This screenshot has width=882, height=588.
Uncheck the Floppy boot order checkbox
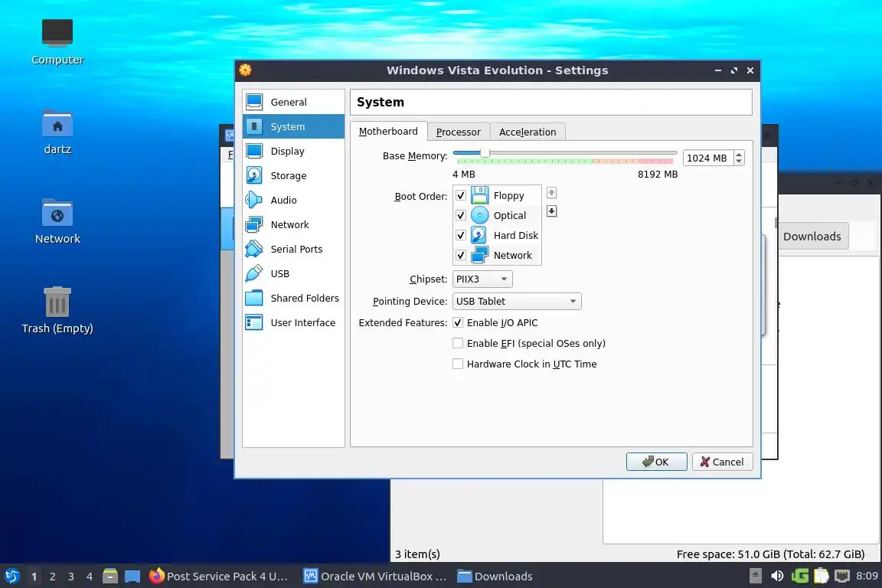(x=461, y=195)
